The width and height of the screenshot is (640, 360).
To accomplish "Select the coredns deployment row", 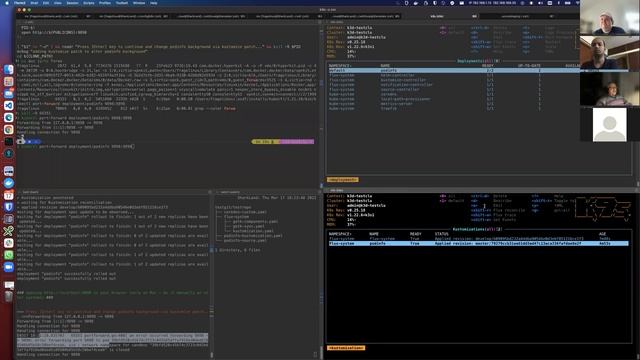I will (454, 94).
